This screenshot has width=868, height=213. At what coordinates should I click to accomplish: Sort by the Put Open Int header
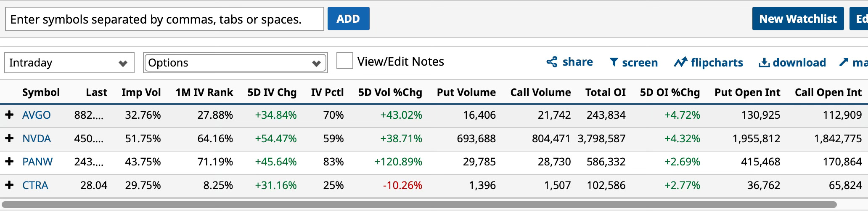pyautogui.click(x=747, y=92)
